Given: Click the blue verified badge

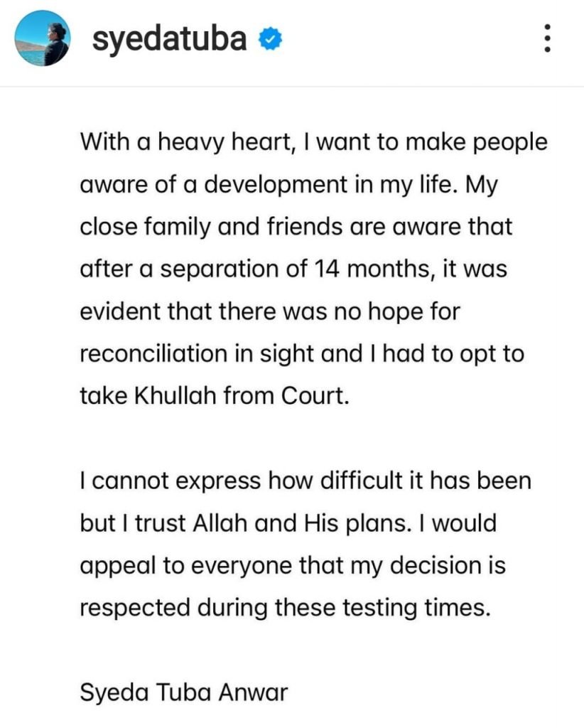Looking at the screenshot, I should [x=269, y=40].
